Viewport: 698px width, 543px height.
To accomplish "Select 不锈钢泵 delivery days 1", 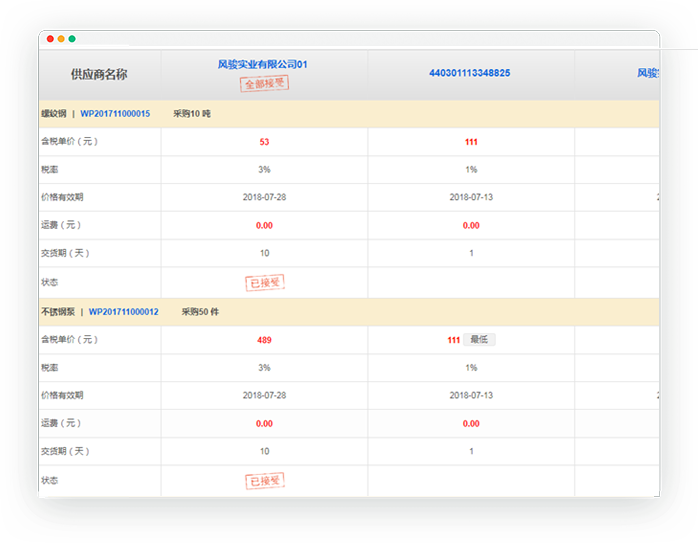I will (x=471, y=451).
